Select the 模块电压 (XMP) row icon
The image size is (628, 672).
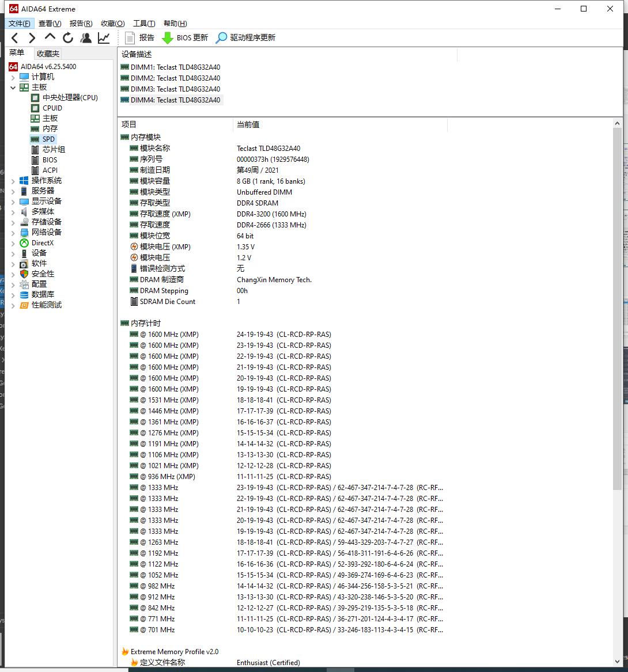click(x=134, y=247)
